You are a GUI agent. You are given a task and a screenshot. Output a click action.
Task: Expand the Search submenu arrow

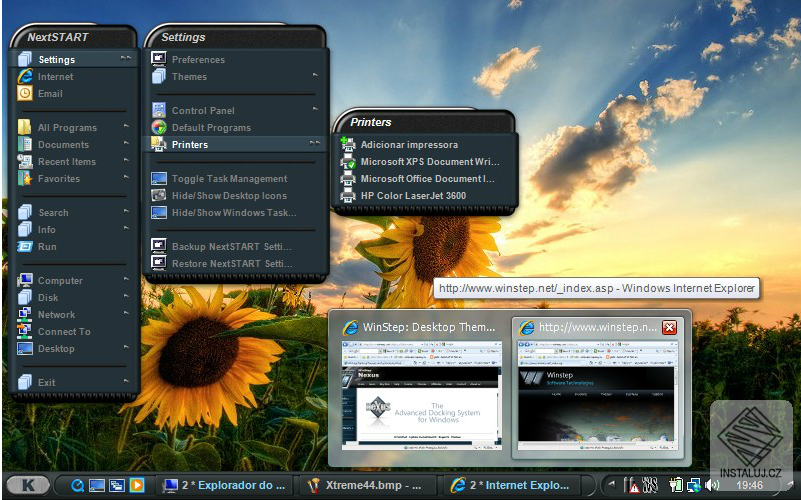[x=126, y=211]
